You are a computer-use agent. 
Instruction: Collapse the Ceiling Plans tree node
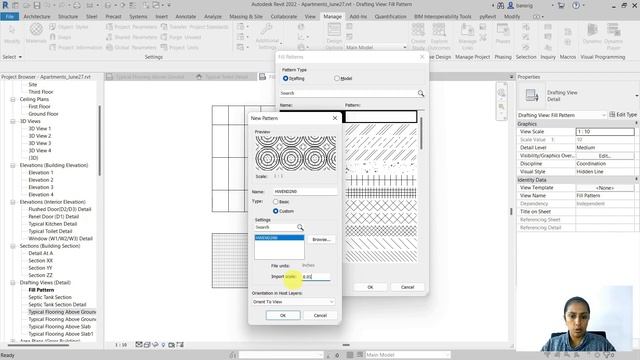(13, 99)
